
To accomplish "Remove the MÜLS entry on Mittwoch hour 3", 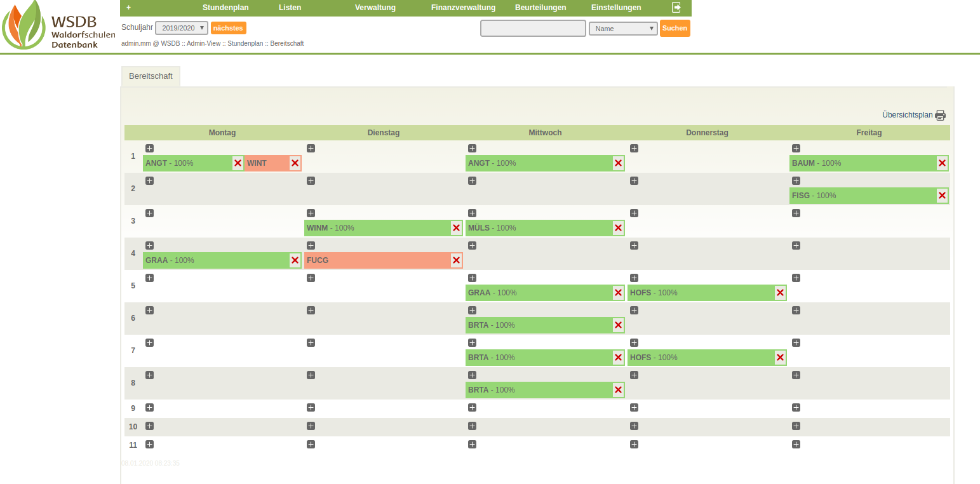I will (x=618, y=228).
